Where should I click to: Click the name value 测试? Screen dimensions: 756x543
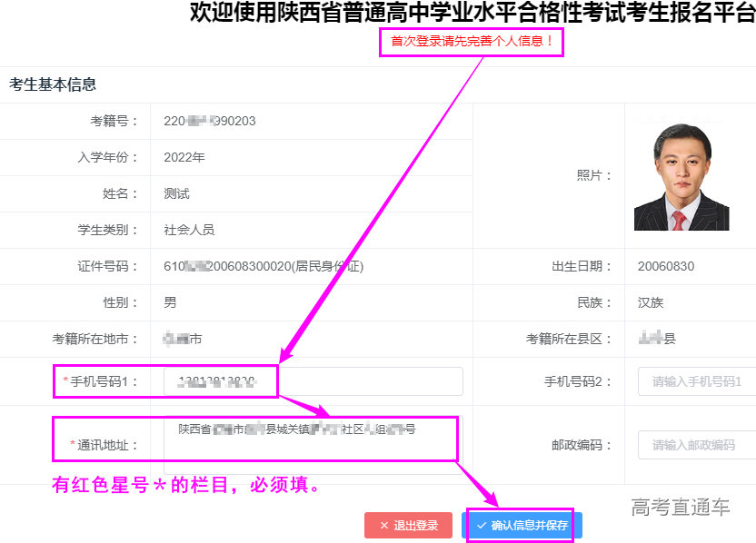176,193
